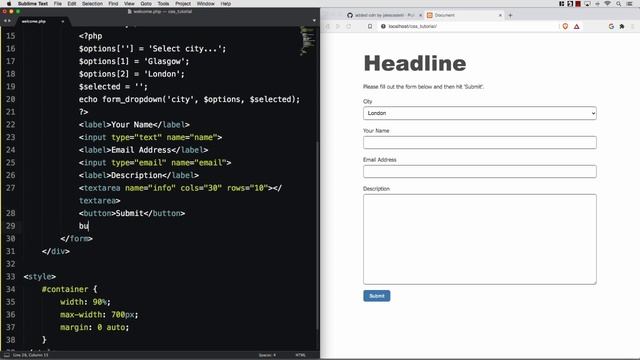Open a new browser tab
Image resolution: width=640 pixels, height=360 pixels.
tap(510, 15)
